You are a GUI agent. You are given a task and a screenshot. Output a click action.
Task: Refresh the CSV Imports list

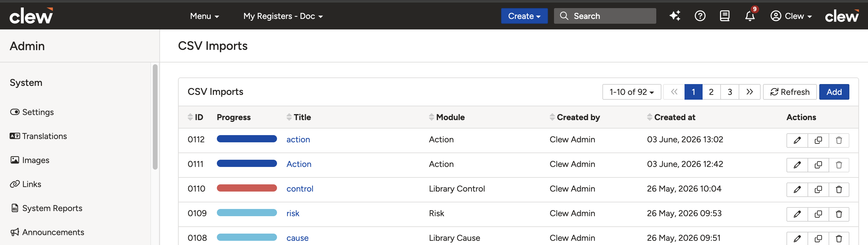coord(790,92)
